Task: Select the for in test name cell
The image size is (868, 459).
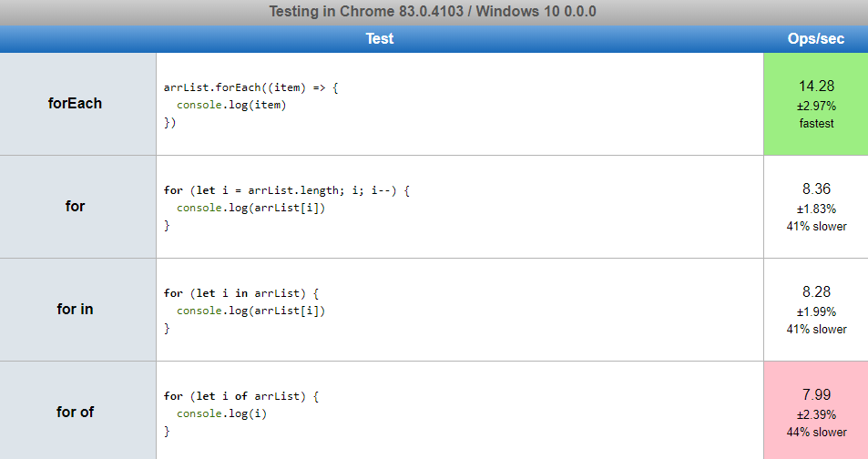Action: tap(78, 310)
